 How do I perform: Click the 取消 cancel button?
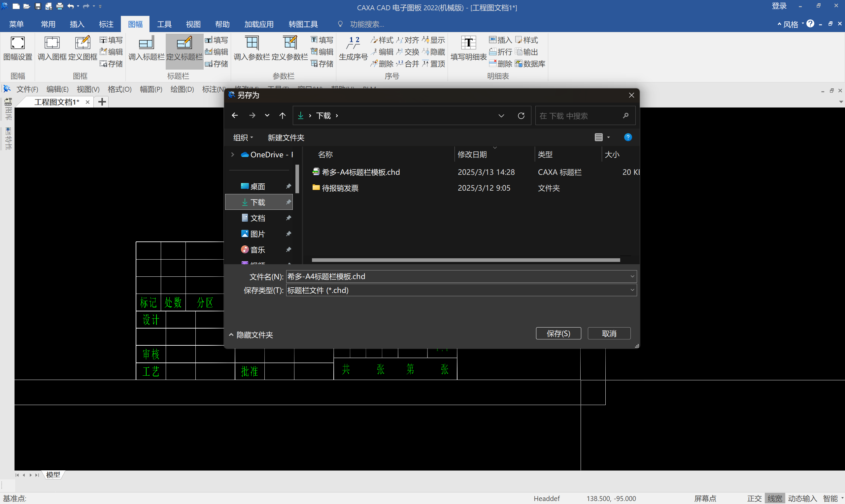pyautogui.click(x=609, y=333)
